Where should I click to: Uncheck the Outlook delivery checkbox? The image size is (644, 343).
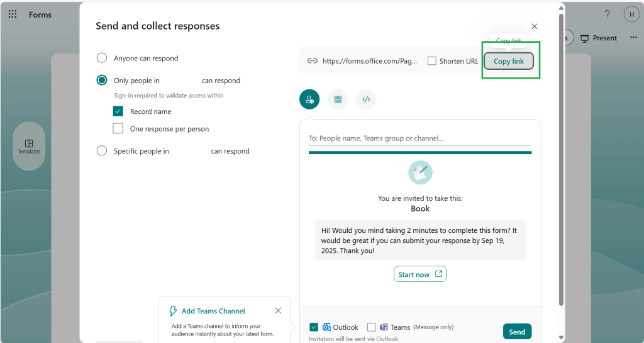(314, 327)
